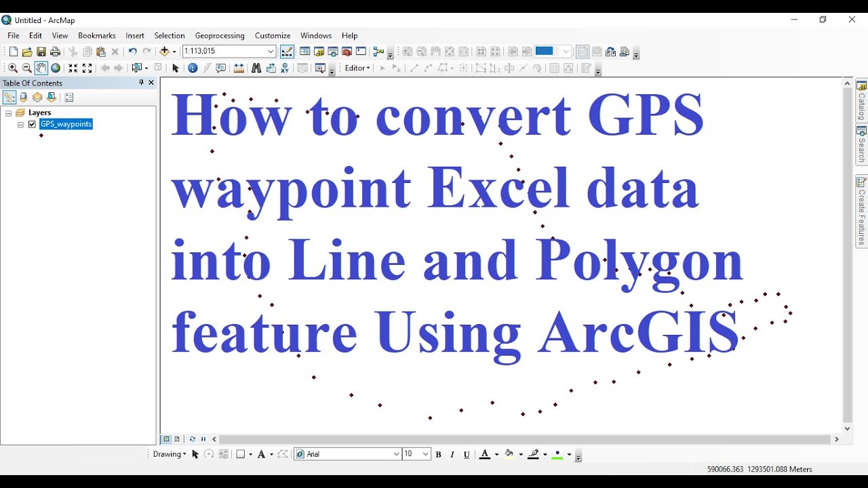
Task: List layers by drawing order
Action: pyautogui.click(x=9, y=97)
